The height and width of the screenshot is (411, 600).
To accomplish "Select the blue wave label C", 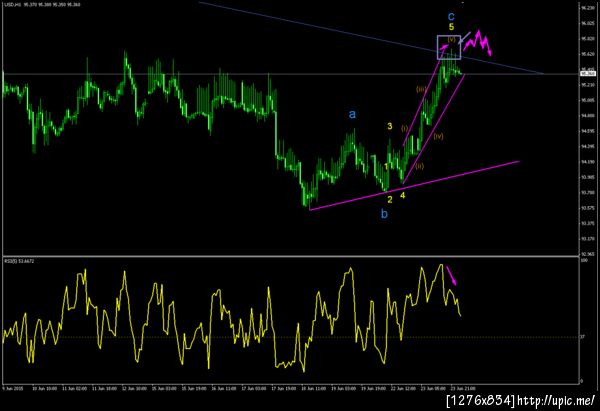I will pos(451,16).
